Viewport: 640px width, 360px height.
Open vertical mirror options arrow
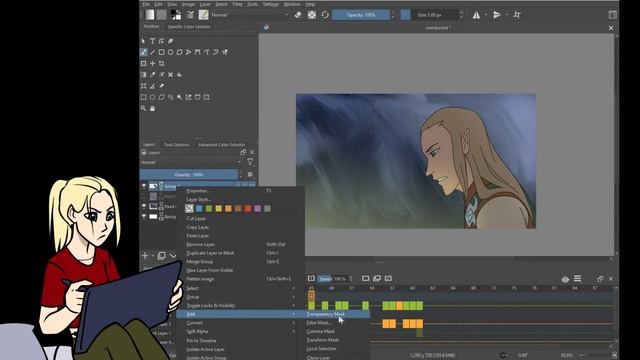[x=507, y=15]
